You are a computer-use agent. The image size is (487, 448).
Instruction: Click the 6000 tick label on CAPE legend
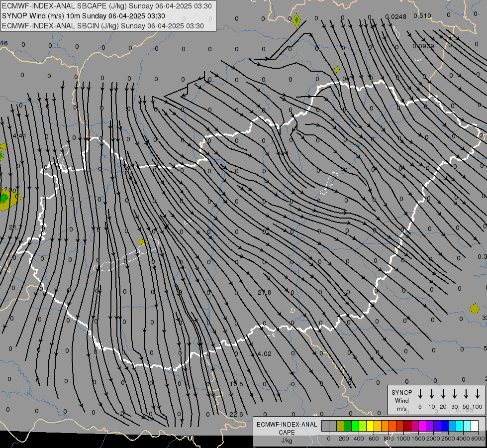478,439
